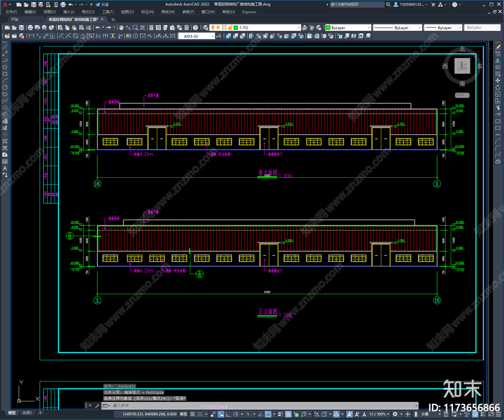Select the Rotate tool in modify toolbar
504x420 pixels.
pos(498,87)
